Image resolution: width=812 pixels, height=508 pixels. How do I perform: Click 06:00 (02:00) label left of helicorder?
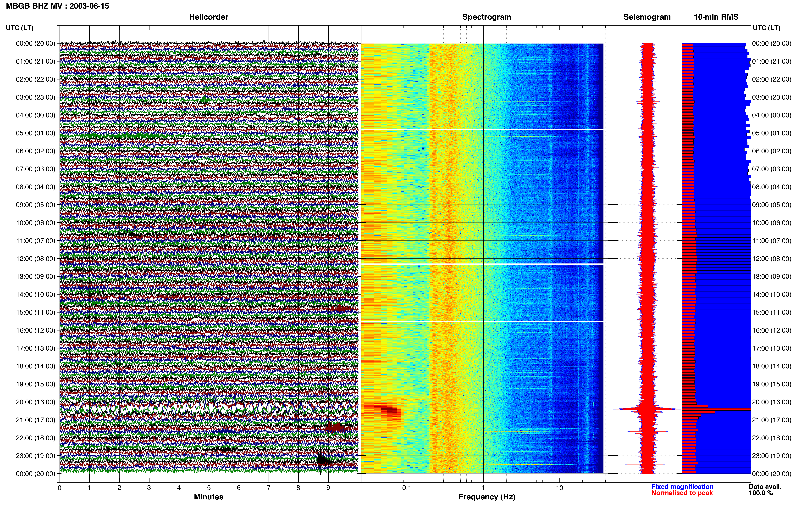click(35, 151)
